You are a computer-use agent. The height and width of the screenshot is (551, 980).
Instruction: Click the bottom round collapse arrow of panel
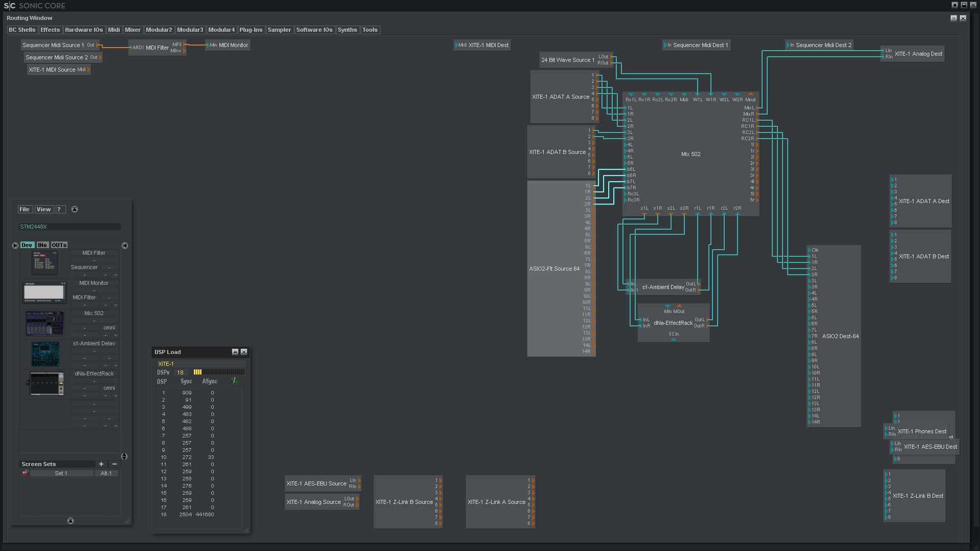[71, 521]
